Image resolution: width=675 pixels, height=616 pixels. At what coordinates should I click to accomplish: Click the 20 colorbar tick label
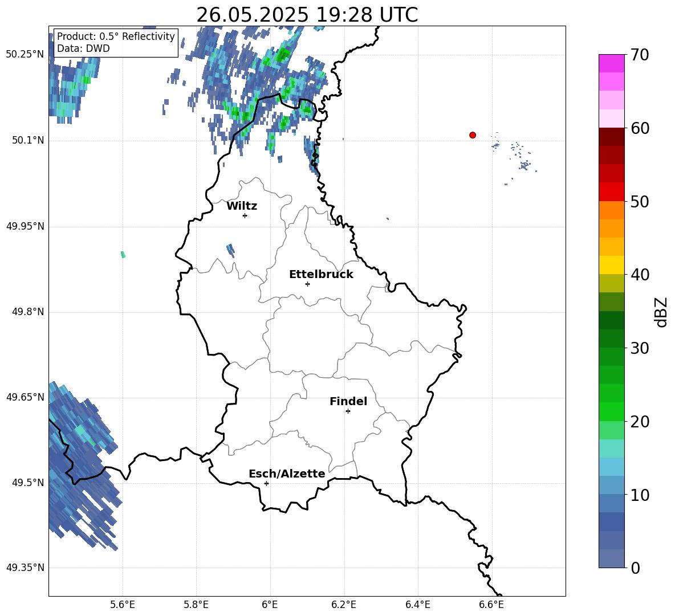coord(640,422)
